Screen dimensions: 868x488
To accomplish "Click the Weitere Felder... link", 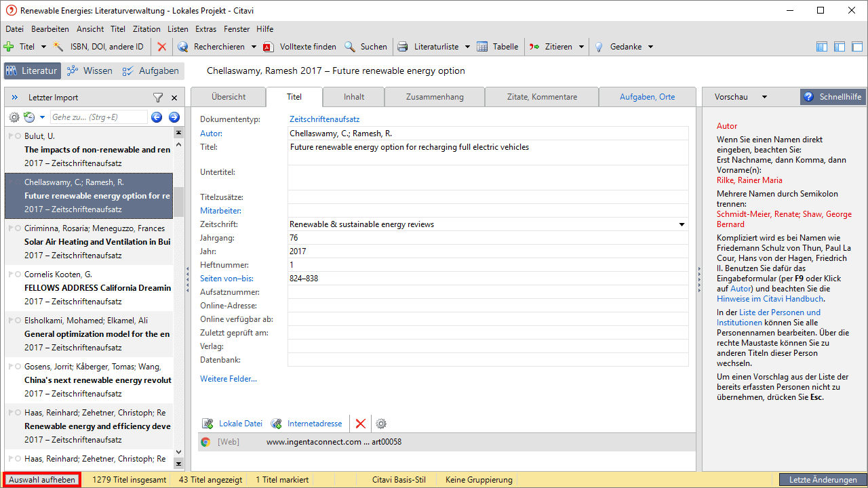I will pos(229,379).
